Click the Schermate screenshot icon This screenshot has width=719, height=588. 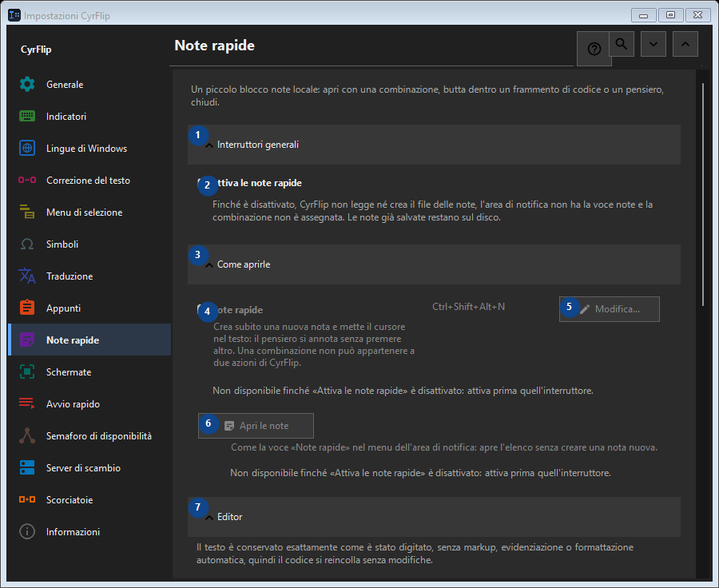(x=27, y=371)
